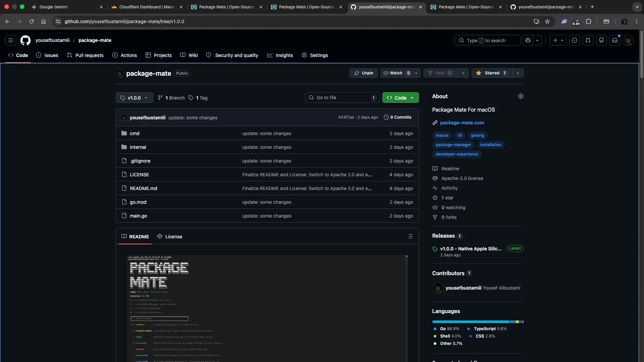The height and width of the screenshot is (362, 644).
Task: Open the README outline list icon
Action: [x=410, y=236]
